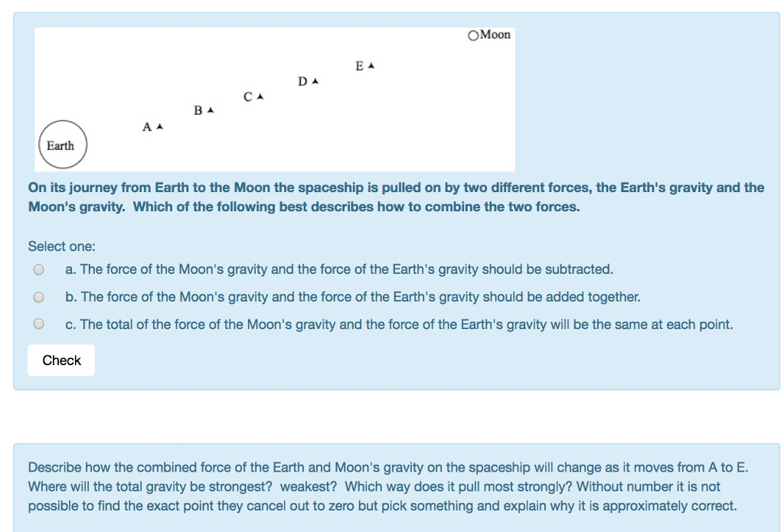Click the spaceship triangle at point A
The image size is (784, 532).
[x=159, y=126]
